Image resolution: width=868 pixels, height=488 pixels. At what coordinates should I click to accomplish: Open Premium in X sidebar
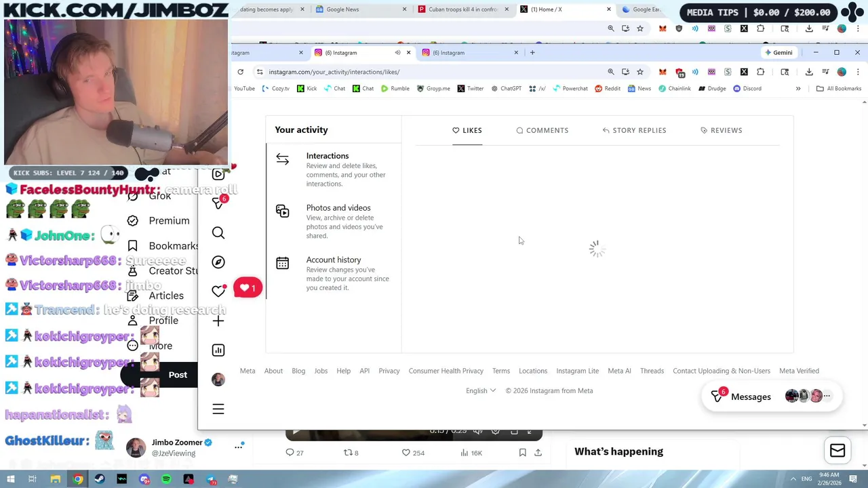159,220
